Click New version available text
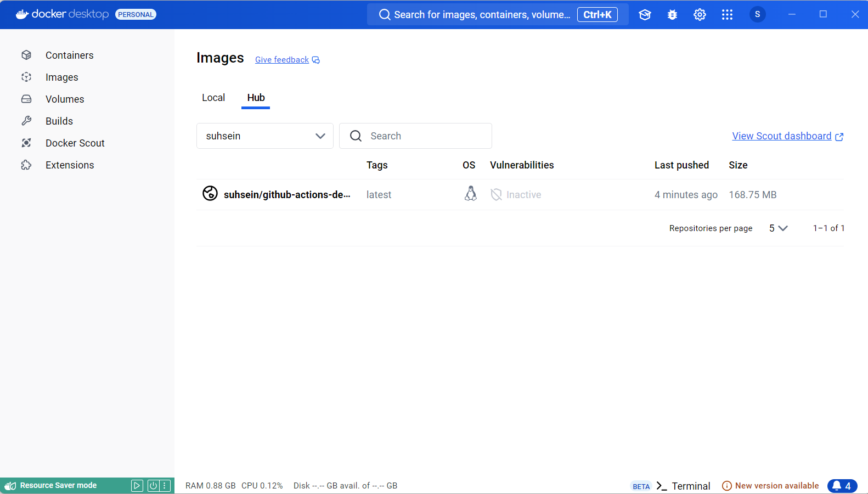 (777, 486)
